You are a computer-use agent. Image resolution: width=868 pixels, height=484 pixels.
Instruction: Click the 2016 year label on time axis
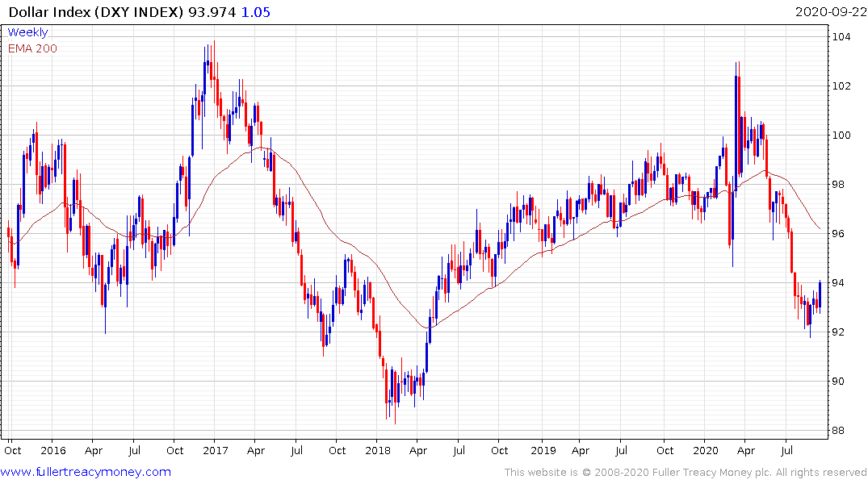click(x=53, y=450)
